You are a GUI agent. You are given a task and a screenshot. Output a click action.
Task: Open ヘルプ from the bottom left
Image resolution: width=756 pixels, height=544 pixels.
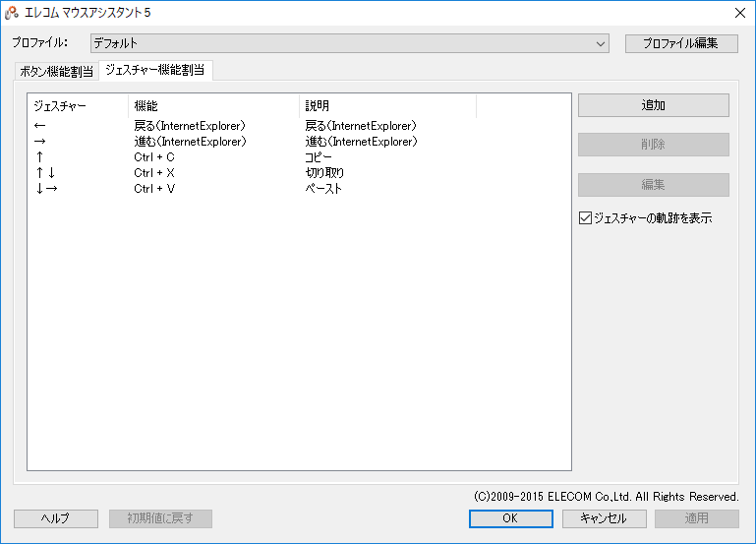55,518
